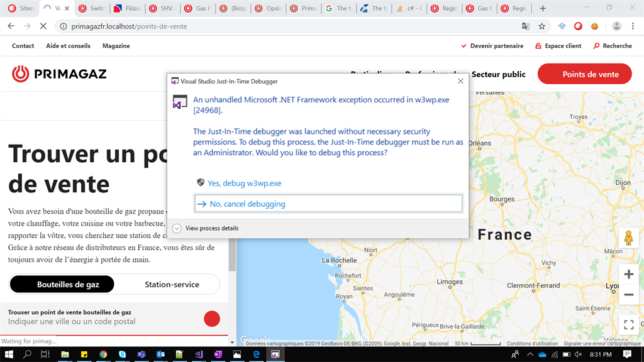Open Espace client link
The image size is (644, 362).
point(558,46)
